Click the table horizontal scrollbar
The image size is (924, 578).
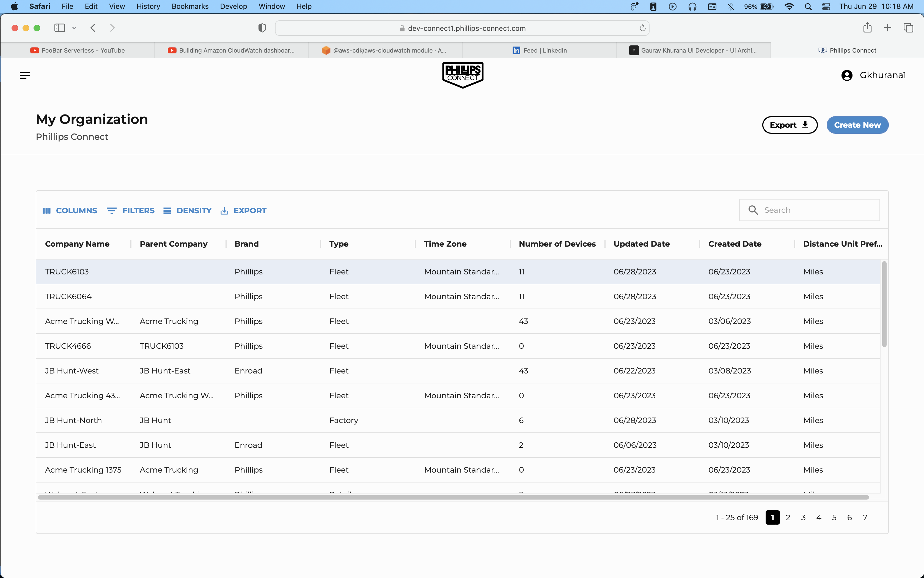(453, 497)
